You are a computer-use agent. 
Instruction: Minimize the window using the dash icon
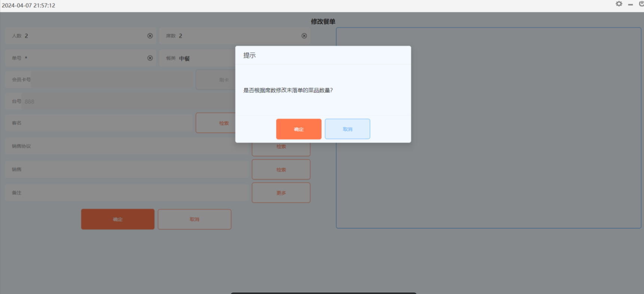coord(631,4)
